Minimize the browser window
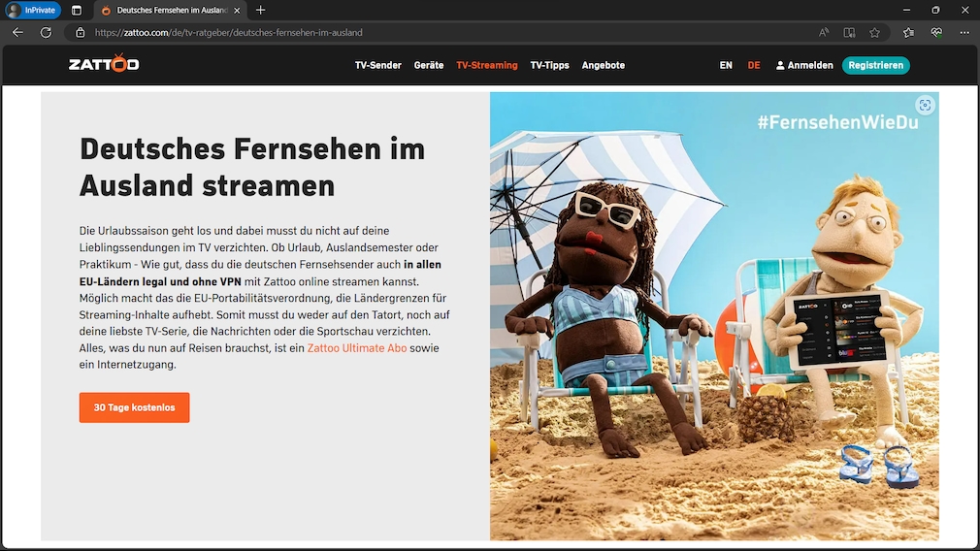 906,10
